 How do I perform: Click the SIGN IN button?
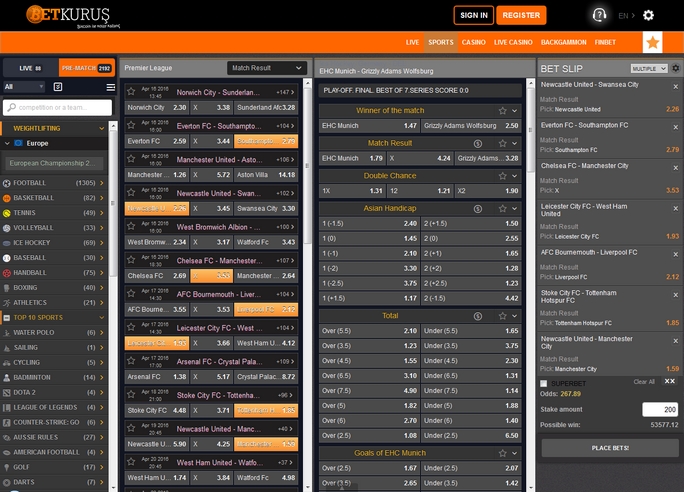(x=474, y=15)
